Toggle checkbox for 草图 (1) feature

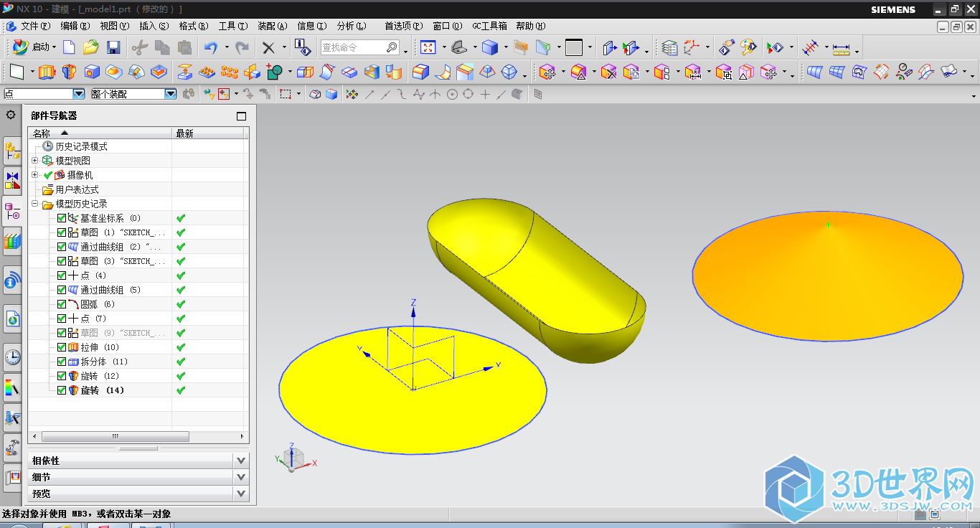coord(62,232)
